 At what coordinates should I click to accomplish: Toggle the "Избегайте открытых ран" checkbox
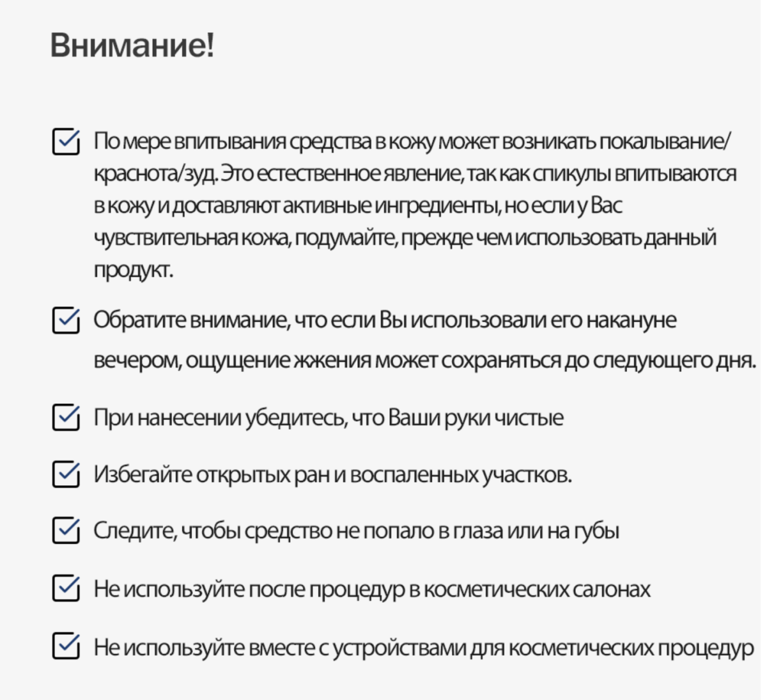click(x=65, y=474)
